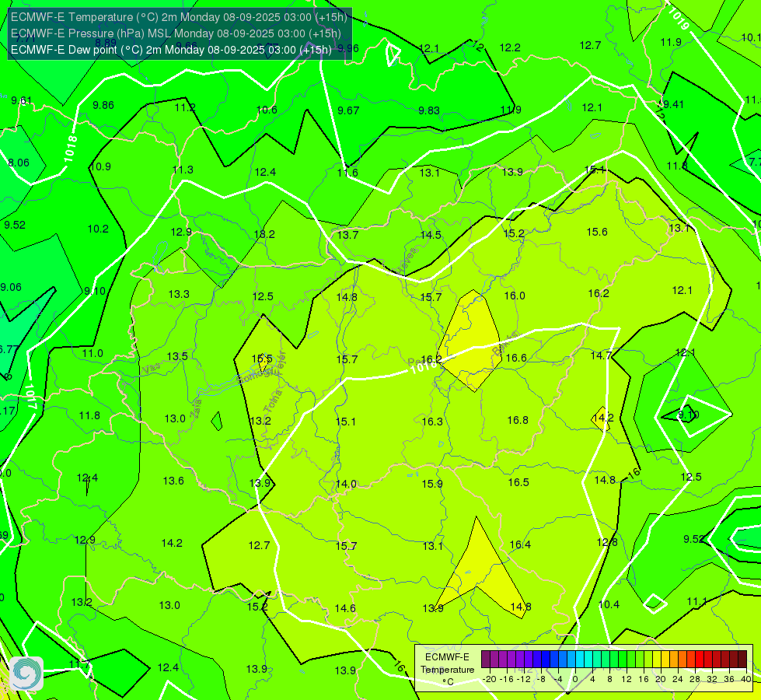Click the Tolna county label
This screenshot has height=700, width=761.
pyautogui.click(x=273, y=401)
